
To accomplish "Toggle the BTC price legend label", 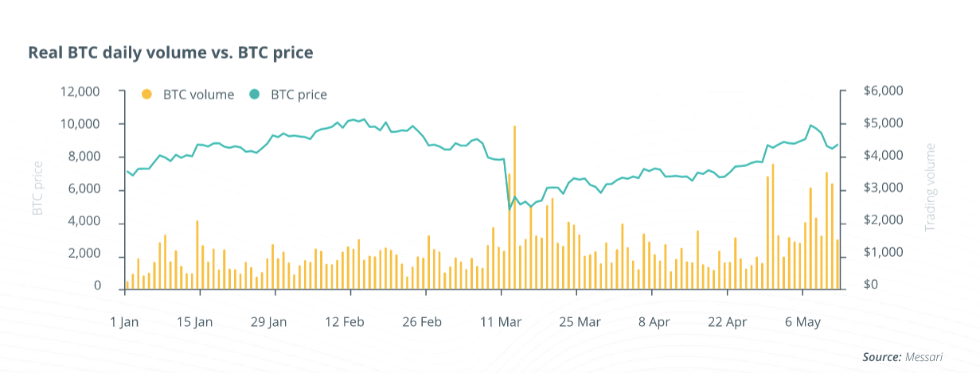I will pyautogui.click(x=299, y=95).
